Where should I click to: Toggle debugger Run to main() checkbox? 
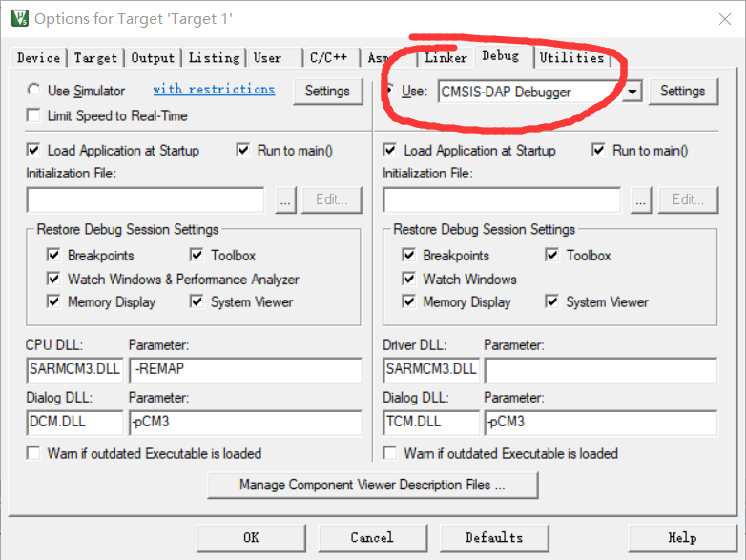pyautogui.click(x=598, y=151)
